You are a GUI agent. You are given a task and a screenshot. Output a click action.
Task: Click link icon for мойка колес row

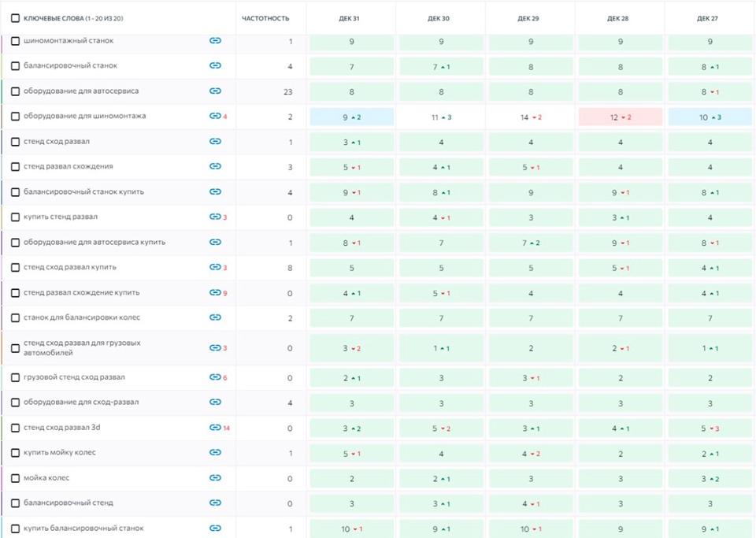(215, 477)
